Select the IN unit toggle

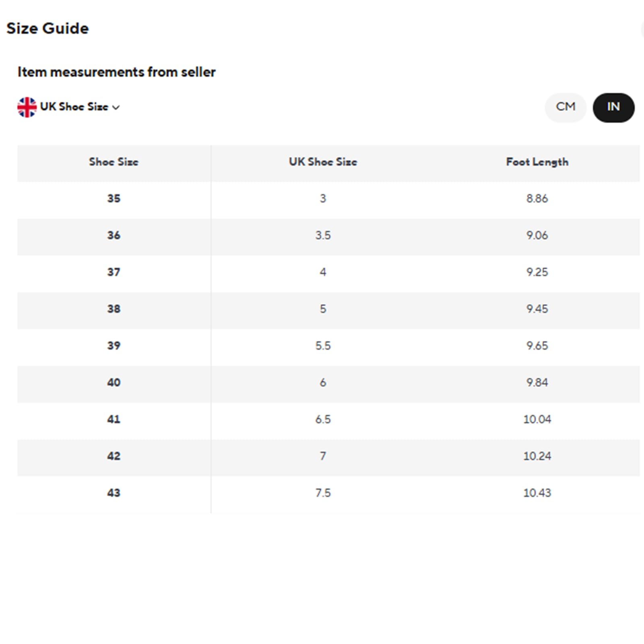(613, 107)
